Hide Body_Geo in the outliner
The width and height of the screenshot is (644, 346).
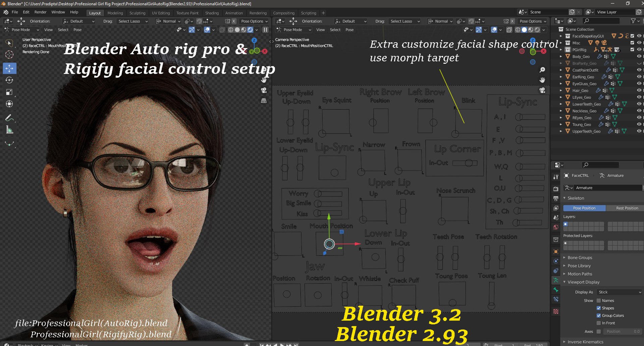(x=639, y=56)
